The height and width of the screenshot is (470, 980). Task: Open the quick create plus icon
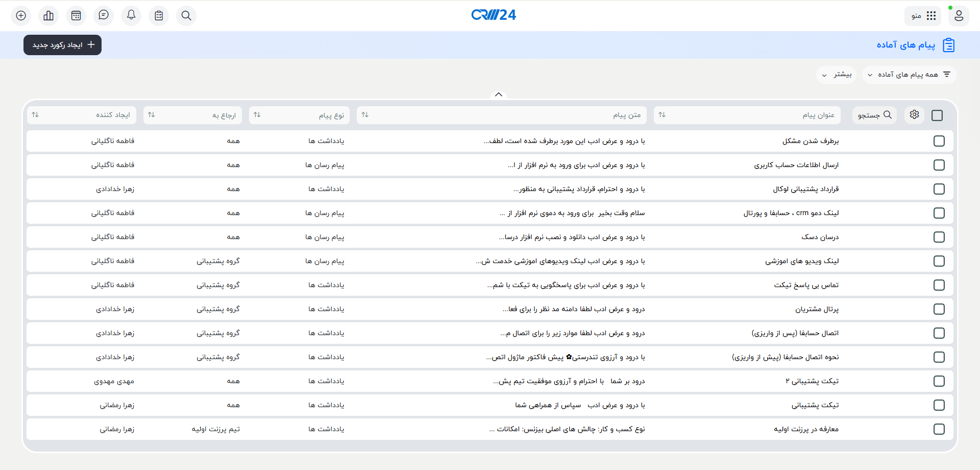tap(20, 15)
